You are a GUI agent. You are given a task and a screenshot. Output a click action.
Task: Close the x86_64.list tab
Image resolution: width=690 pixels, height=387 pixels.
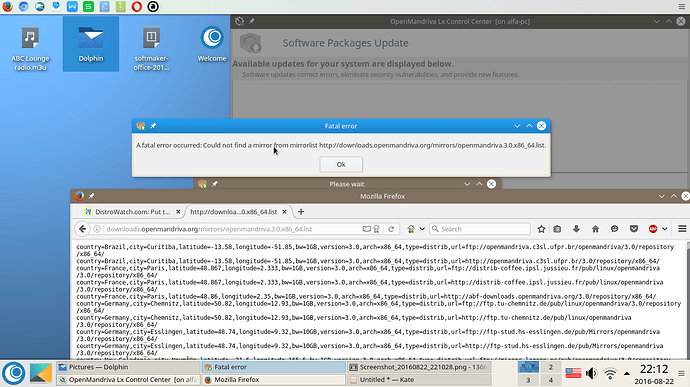[284, 212]
